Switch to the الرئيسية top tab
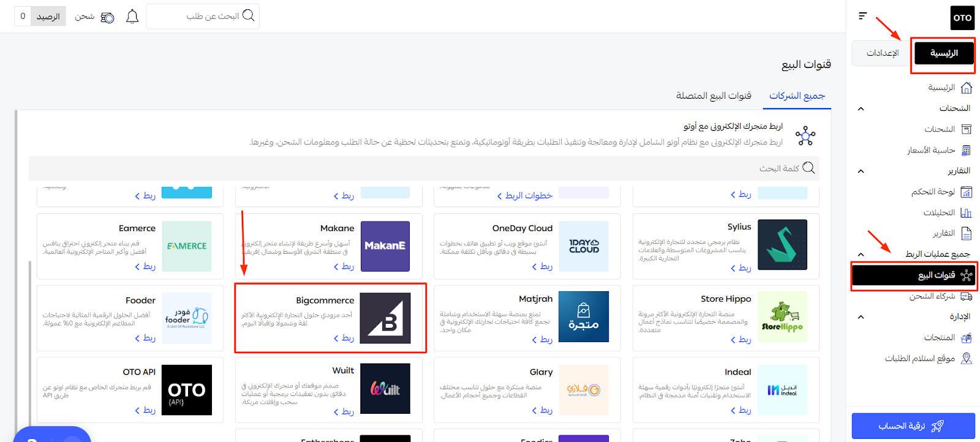The height and width of the screenshot is (442, 980). pos(944,53)
